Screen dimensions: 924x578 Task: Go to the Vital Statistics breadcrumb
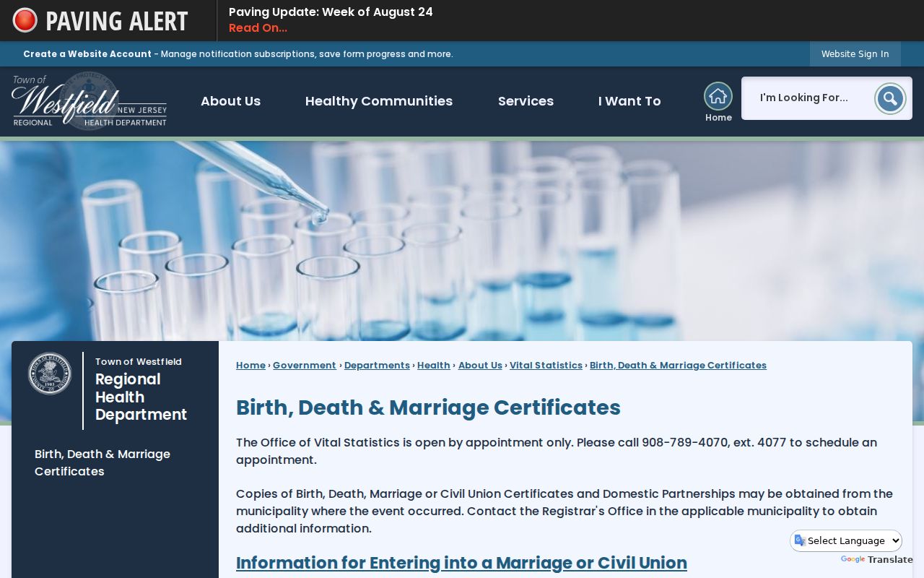point(546,365)
